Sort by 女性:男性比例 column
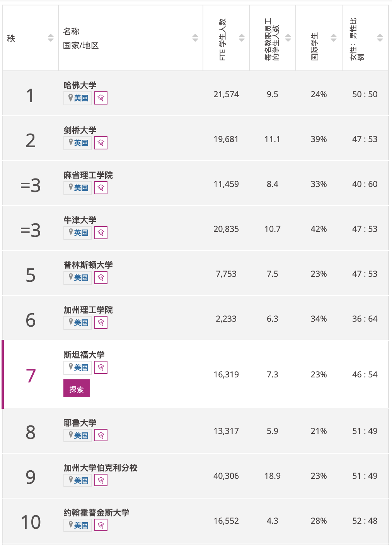Screen dimensions: 392x545 (x=380, y=38)
